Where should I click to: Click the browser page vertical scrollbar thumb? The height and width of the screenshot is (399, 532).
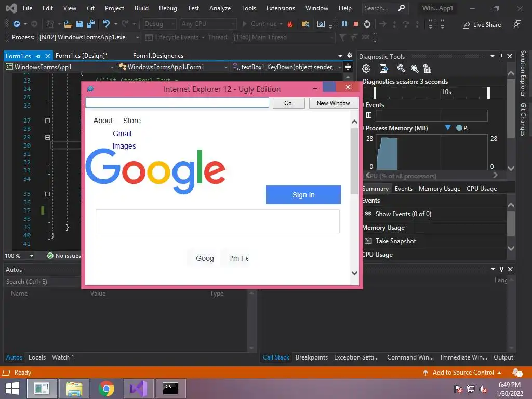click(x=354, y=162)
